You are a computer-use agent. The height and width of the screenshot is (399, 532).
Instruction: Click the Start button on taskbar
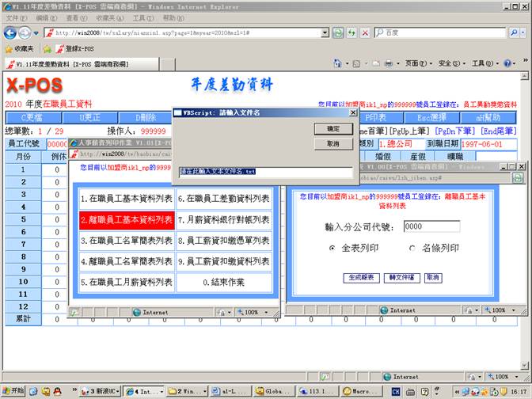(x=13, y=391)
